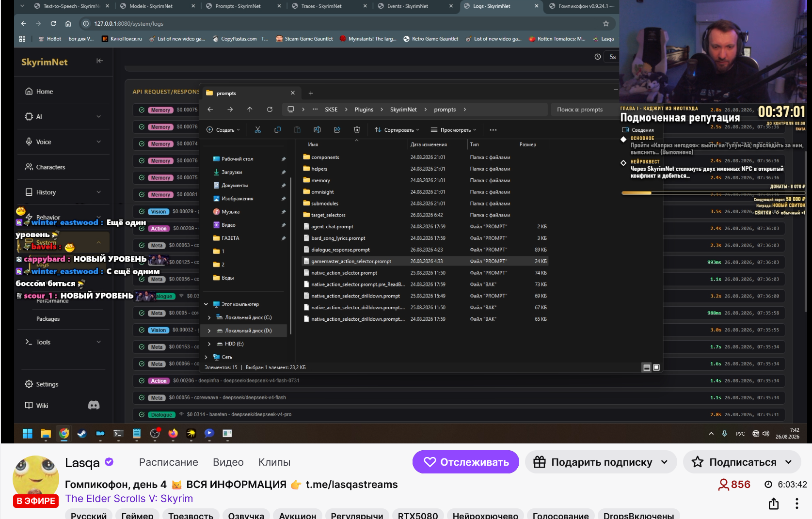Expand Локальный диск (C:) in tree
This screenshot has height=519, width=812.
point(209,317)
